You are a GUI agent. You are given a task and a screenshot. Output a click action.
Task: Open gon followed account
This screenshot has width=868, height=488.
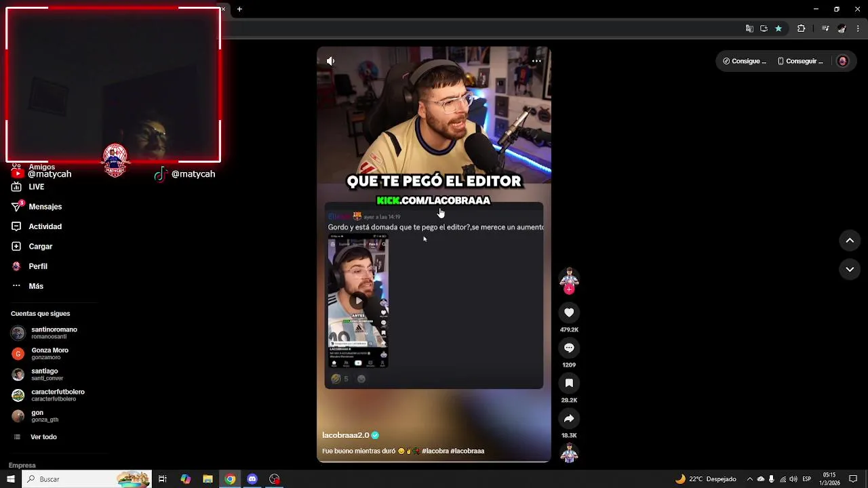(35, 416)
